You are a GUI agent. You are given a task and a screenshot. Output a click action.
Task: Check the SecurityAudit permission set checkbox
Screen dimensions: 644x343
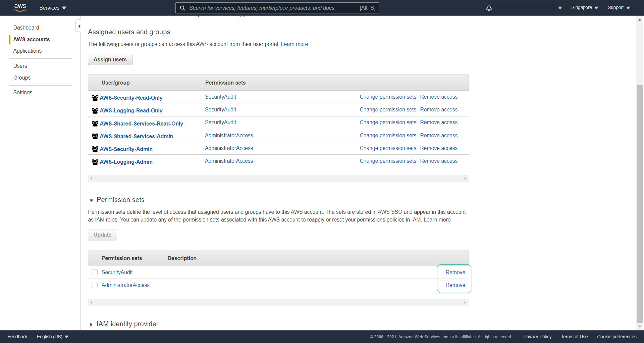95,272
